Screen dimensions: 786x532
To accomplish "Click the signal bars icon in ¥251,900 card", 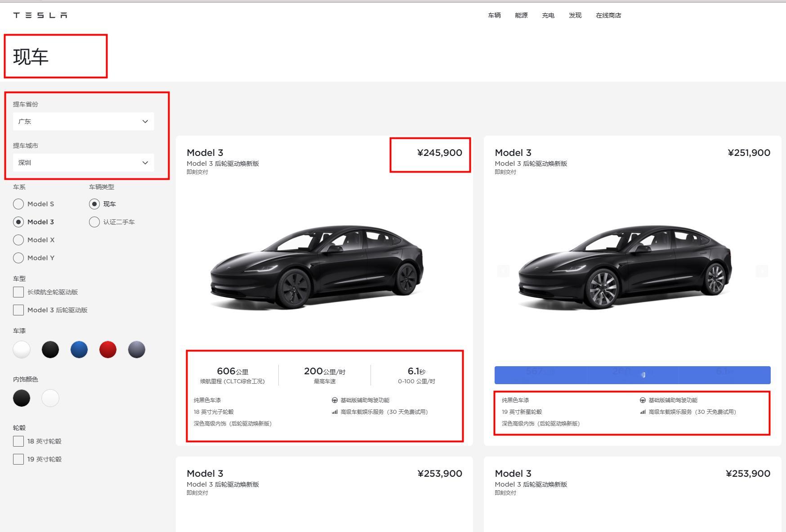I will (643, 412).
